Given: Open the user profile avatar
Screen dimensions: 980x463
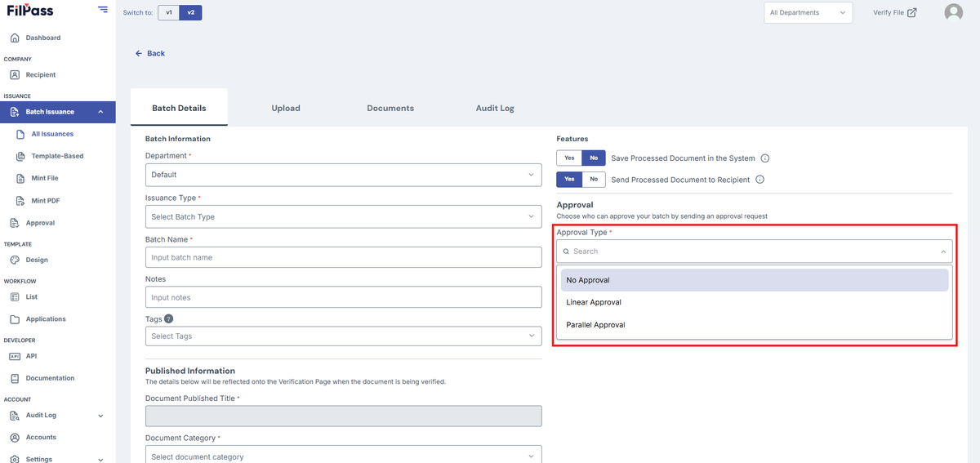Looking at the screenshot, I should [x=953, y=12].
